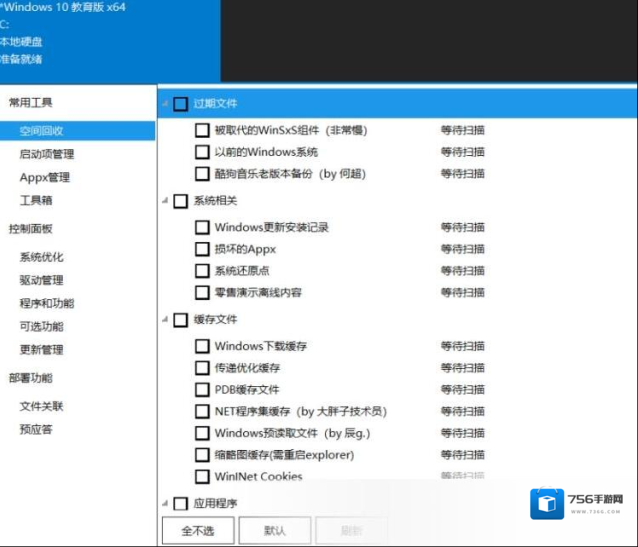The image size is (638, 547).
Task: Expand the 应用程序 group triangle
Action: click(165, 503)
